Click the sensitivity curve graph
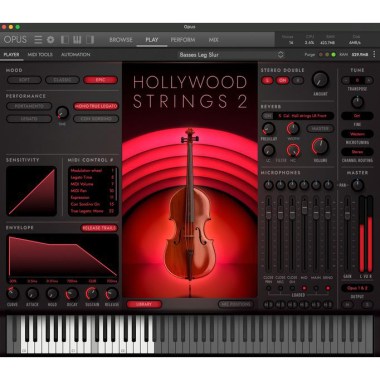The width and height of the screenshot is (380, 380). [x=31, y=191]
